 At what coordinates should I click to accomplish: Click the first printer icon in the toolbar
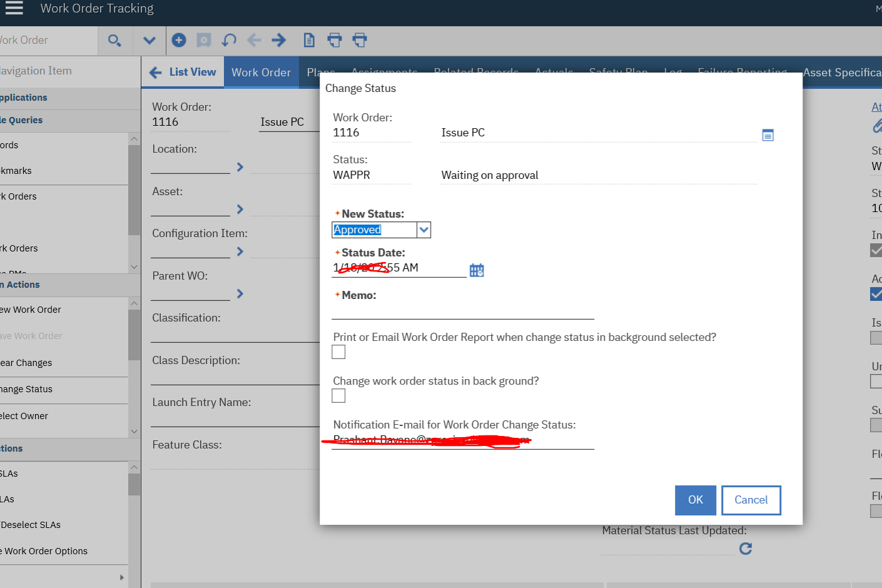(335, 39)
